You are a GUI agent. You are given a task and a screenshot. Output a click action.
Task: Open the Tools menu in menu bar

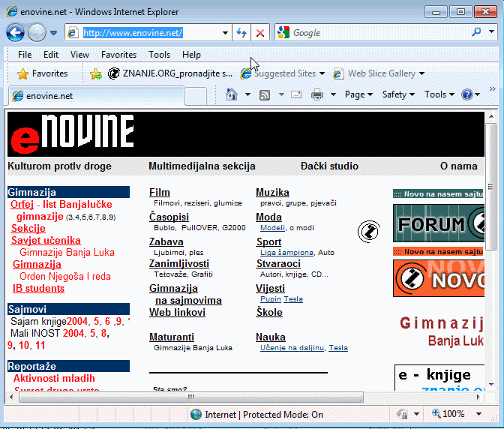[159, 55]
